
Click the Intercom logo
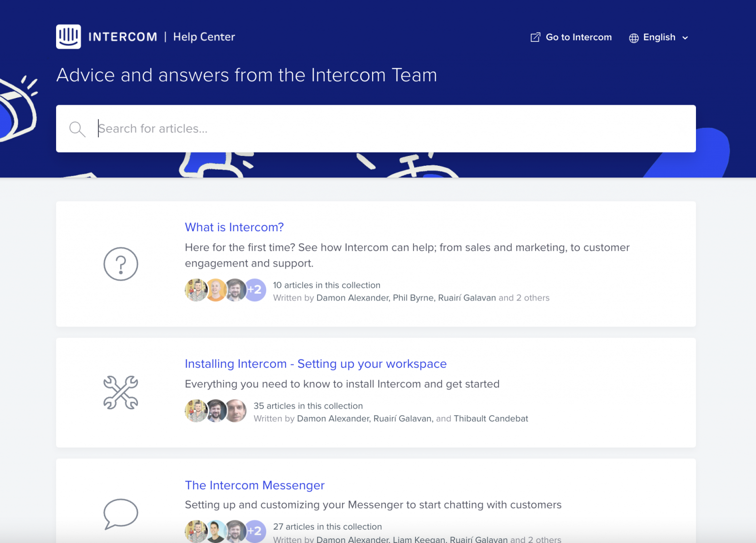click(x=67, y=36)
